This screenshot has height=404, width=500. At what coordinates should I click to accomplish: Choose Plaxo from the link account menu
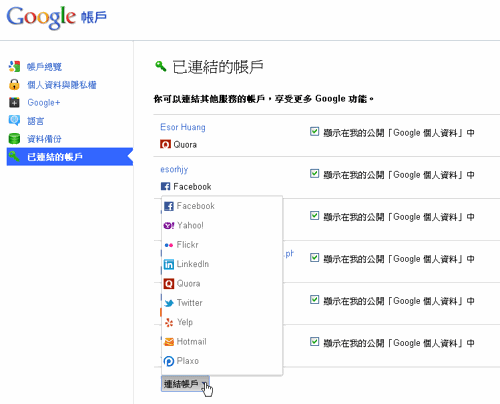pos(222,361)
